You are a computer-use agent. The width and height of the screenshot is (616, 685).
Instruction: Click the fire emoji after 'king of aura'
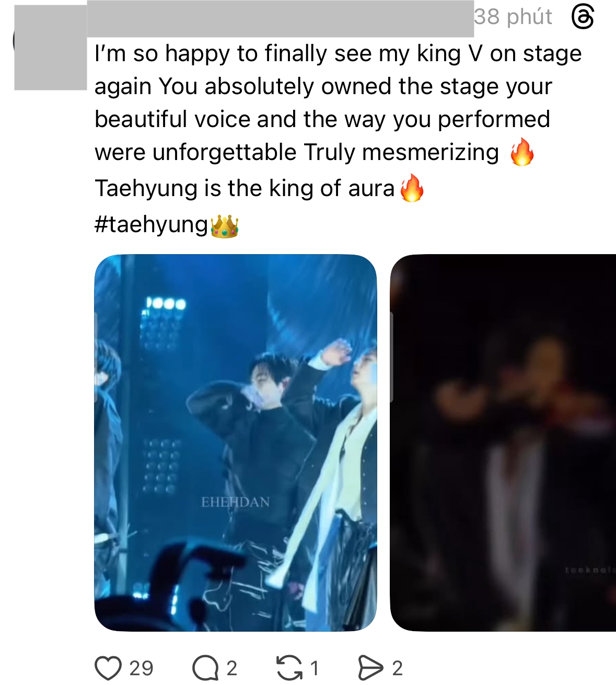[413, 189]
